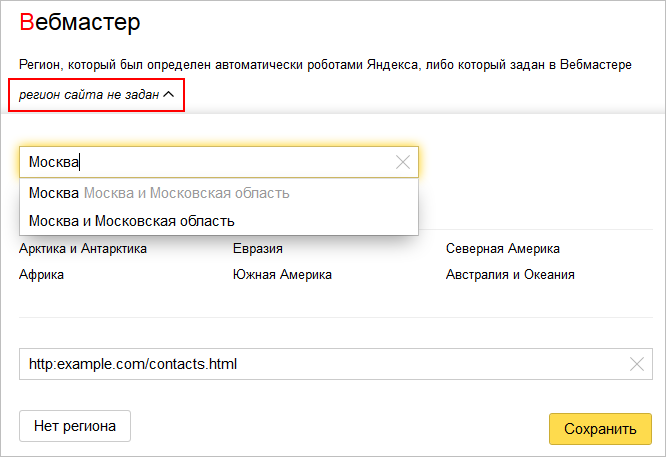Choose 'Москва и Московская область' second suggestion
The image size is (666, 457).
pyautogui.click(x=131, y=220)
